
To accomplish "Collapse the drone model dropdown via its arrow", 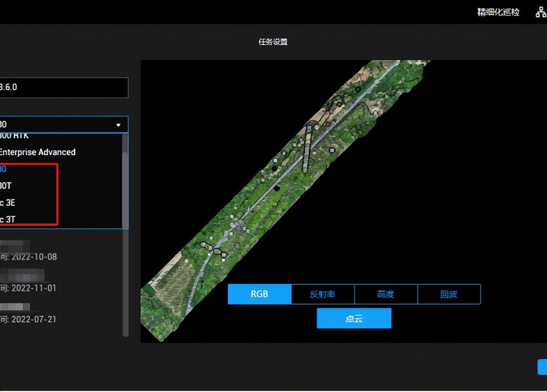I will [x=118, y=125].
